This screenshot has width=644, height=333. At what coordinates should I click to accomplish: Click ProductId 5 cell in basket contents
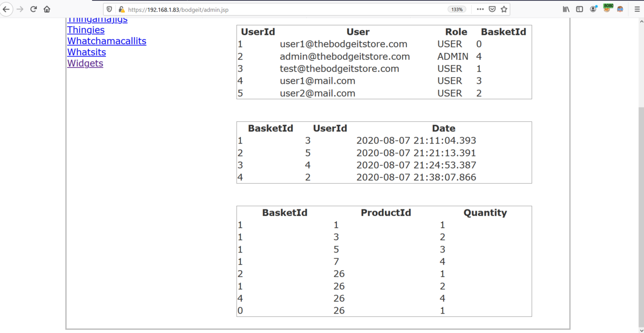[x=336, y=249]
